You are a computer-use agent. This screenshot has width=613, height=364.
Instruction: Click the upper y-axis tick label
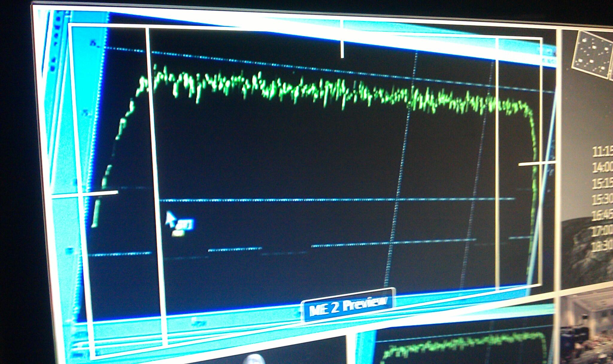93,44
